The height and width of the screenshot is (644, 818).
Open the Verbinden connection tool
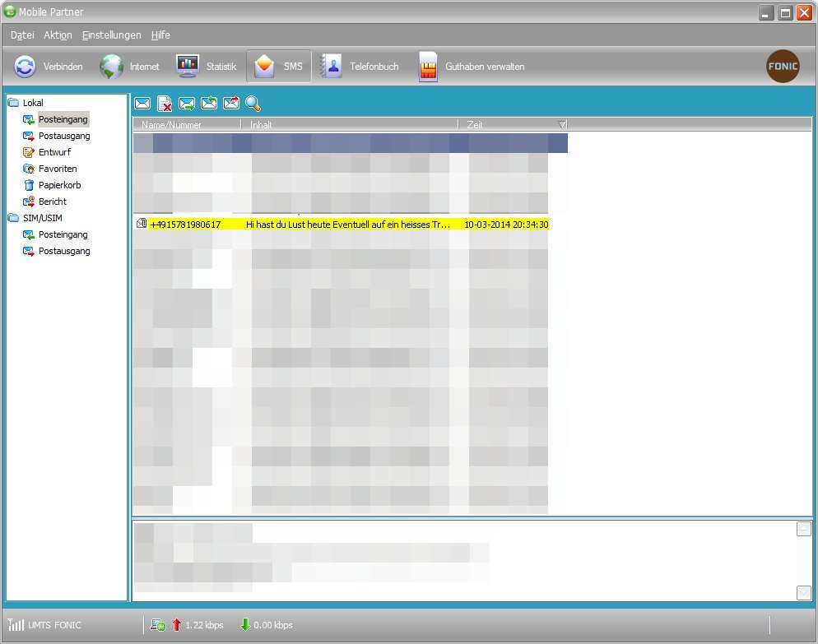pos(49,67)
